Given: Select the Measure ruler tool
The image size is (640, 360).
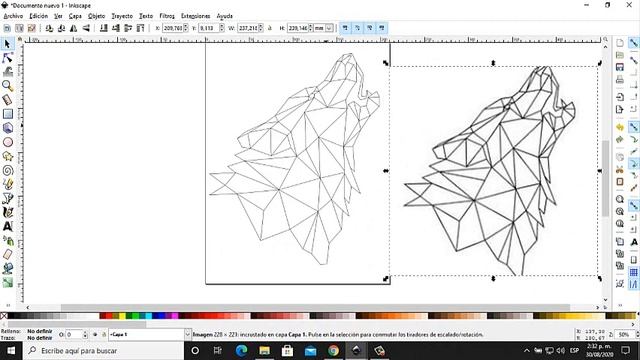Looking at the screenshot, I should pyautogui.click(x=7, y=100).
